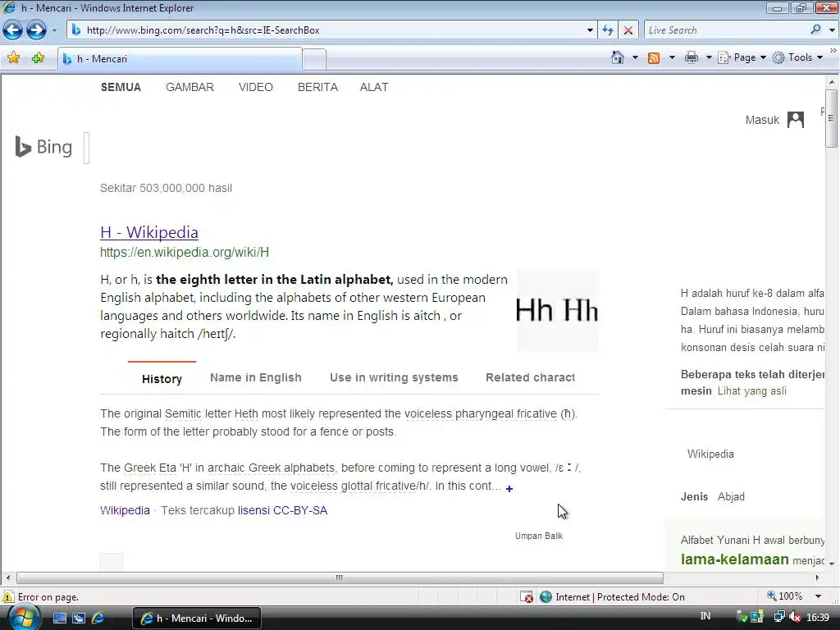Expand the zoom level dropdown arrow
The height and width of the screenshot is (630, 840).
tap(818, 596)
